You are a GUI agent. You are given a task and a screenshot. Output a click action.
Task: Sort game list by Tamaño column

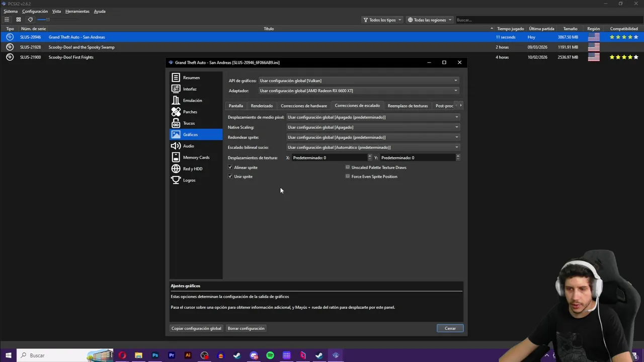[570, 29]
